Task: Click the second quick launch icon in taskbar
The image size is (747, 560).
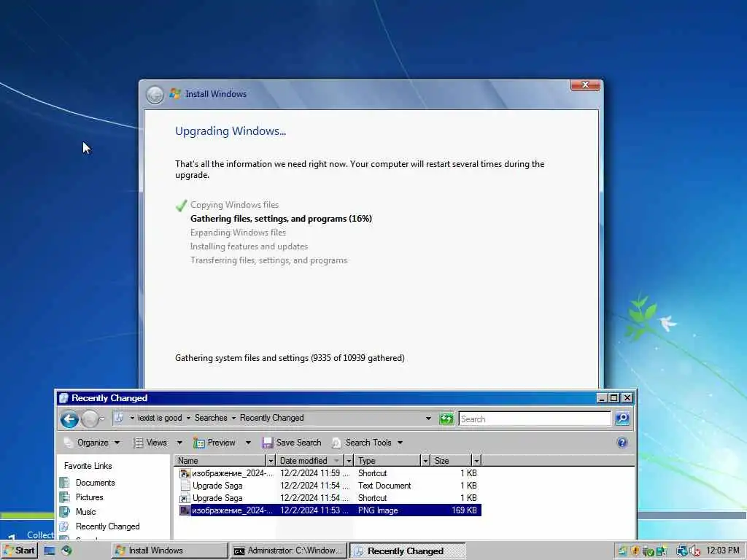Action: click(66, 551)
